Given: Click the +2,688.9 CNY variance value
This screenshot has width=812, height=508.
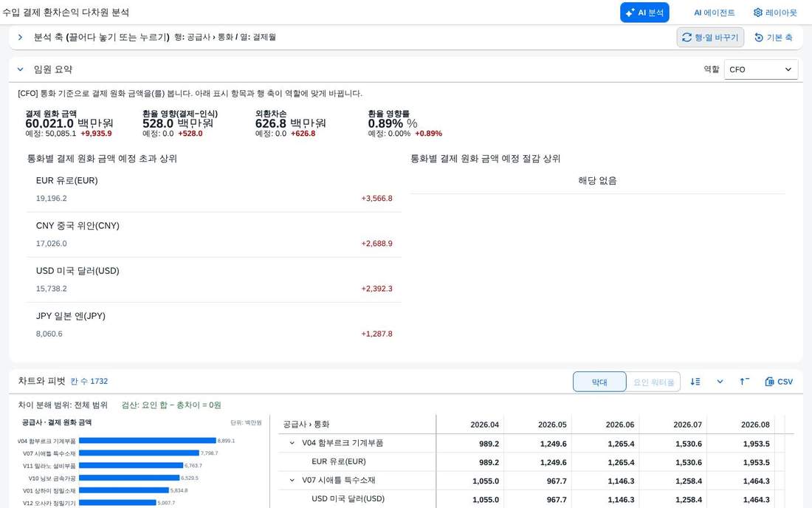Looking at the screenshot, I should 376,244.
